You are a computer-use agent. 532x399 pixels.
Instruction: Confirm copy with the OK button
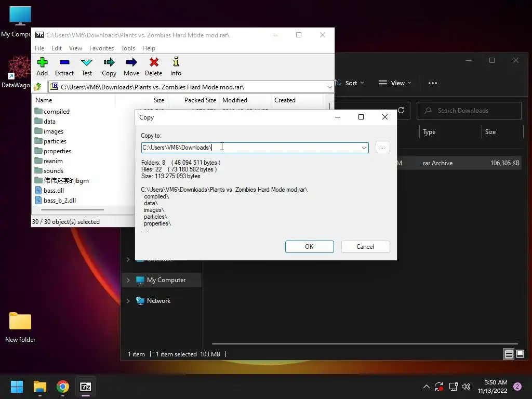(310, 247)
